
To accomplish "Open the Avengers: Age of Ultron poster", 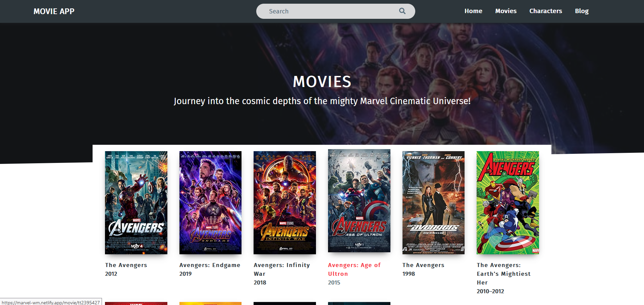I will tap(359, 201).
